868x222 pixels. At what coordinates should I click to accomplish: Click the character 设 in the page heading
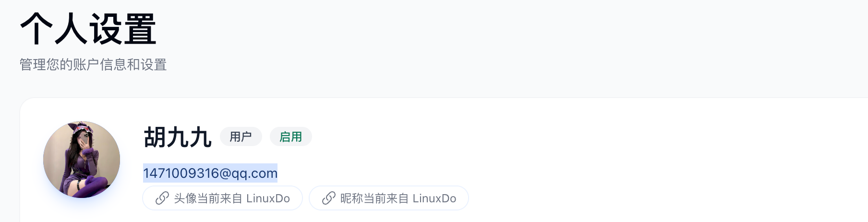pyautogui.click(x=106, y=29)
